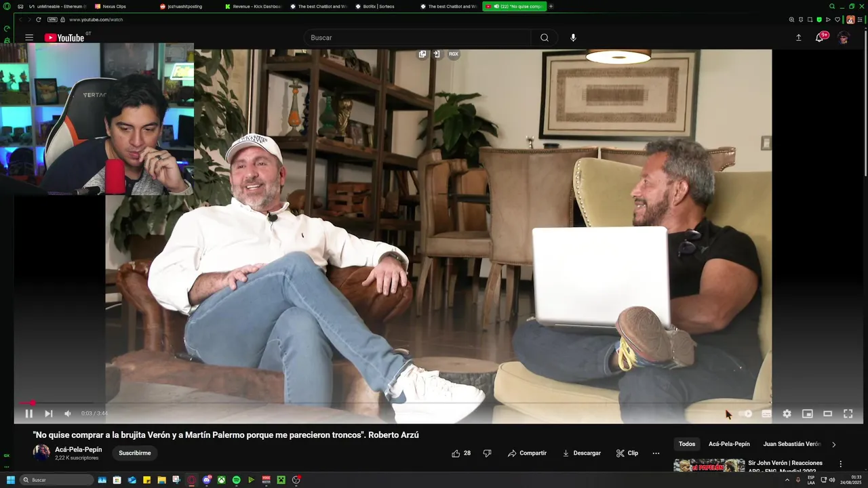Viewport: 868px width, 488px height.
Task: Open options for Sir John Verón video
Action: [x=840, y=464]
